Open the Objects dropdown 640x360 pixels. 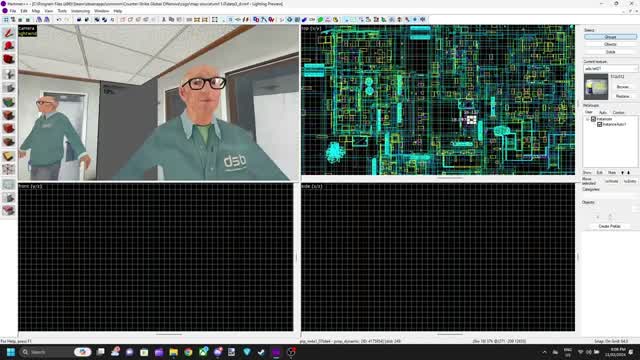611,208
